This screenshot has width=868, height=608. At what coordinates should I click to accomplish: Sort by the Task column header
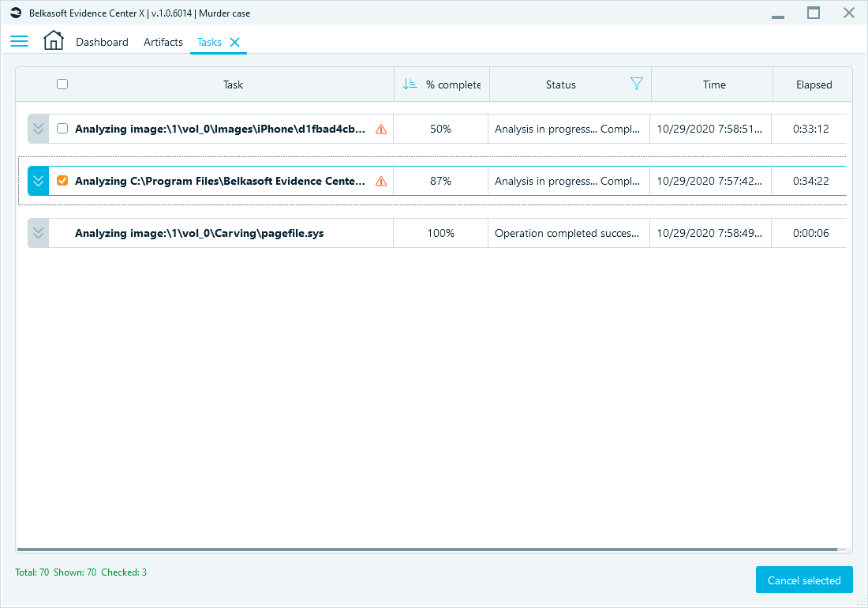tap(233, 84)
